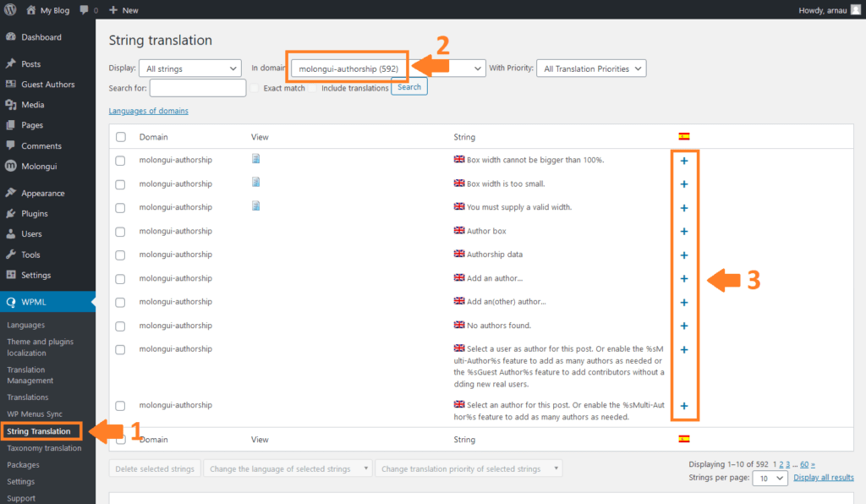866x504 pixels.
Task: Open My Blog home icon in admin bar
Action: pyautogui.click(x=31, y=10)
